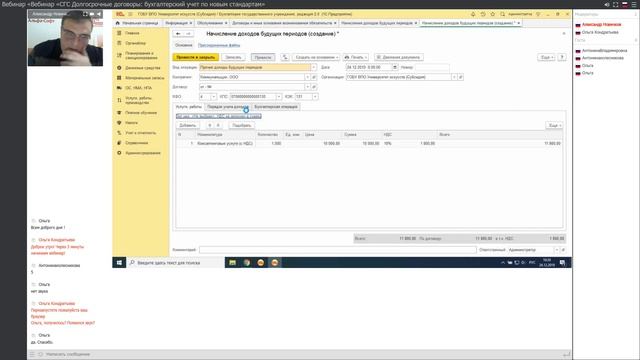Viewport: 640px width, 360px height.
Task: Open Еще menu above the table
Action: click(554, 125)
